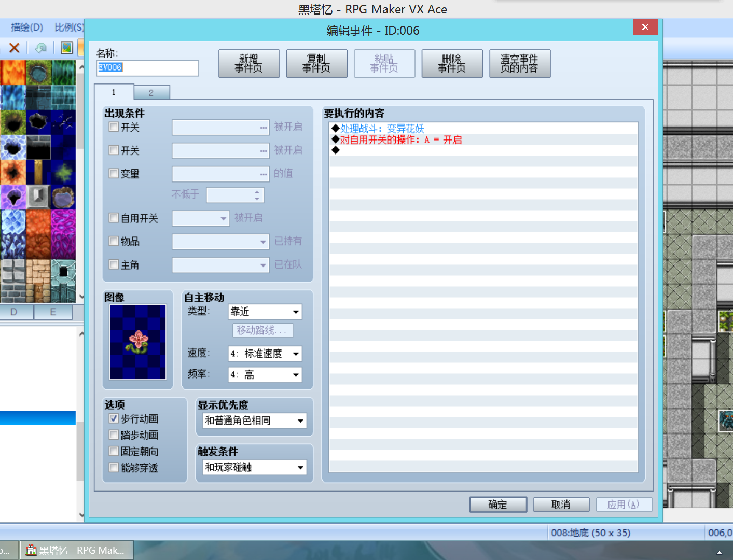Select the grey stone block tile
This screenshot has height=560, width=733.
pos(38,197)
